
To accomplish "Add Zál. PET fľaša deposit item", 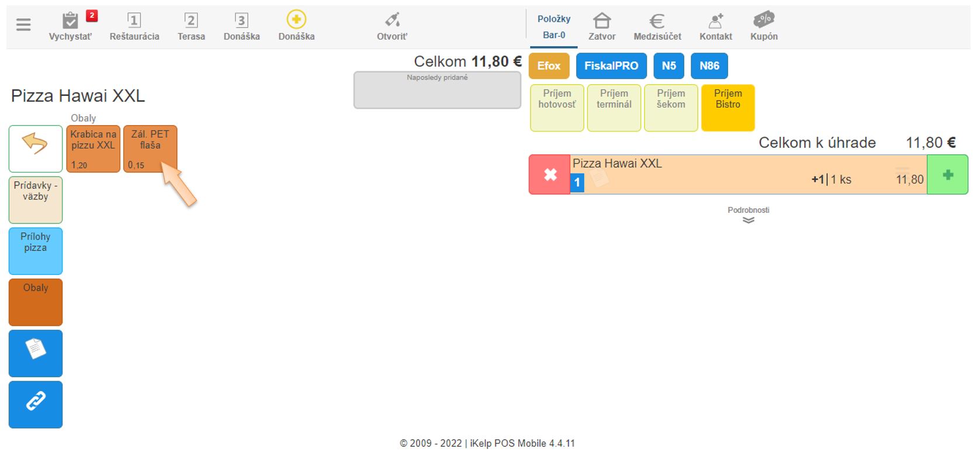I will [x=150, y=149].
